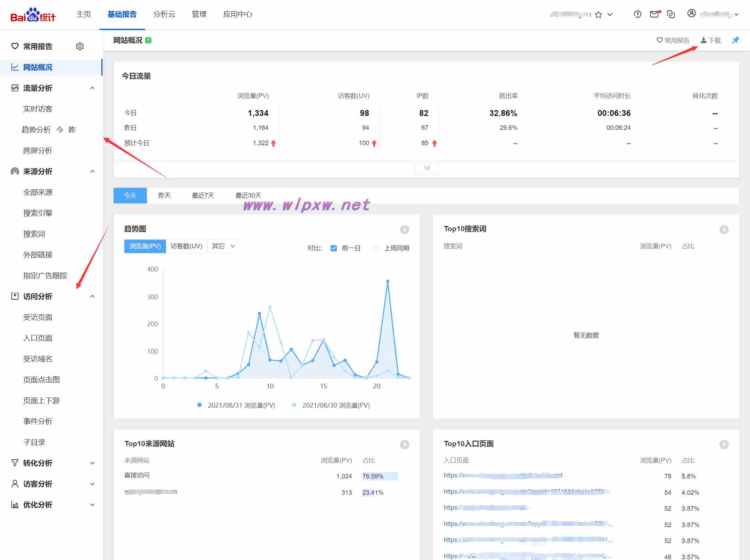Open the user account avatar icon
750x560 pixels.
(692, 14)
